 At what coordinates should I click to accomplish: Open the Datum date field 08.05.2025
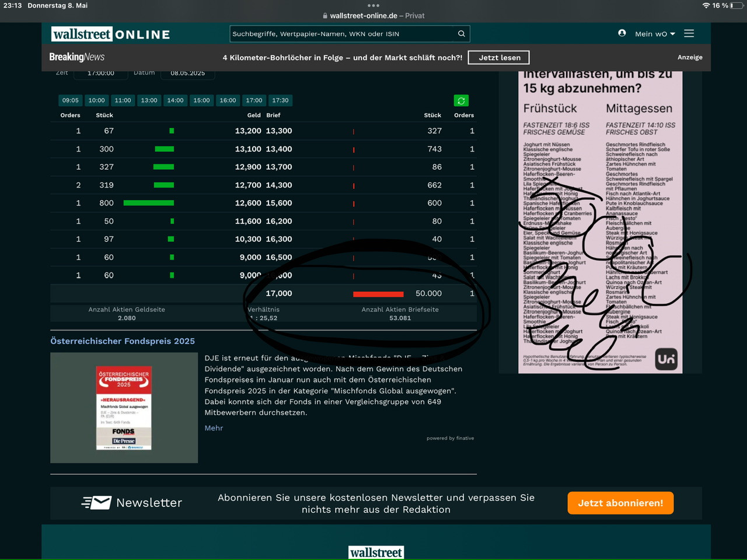(x=187, y=73)
